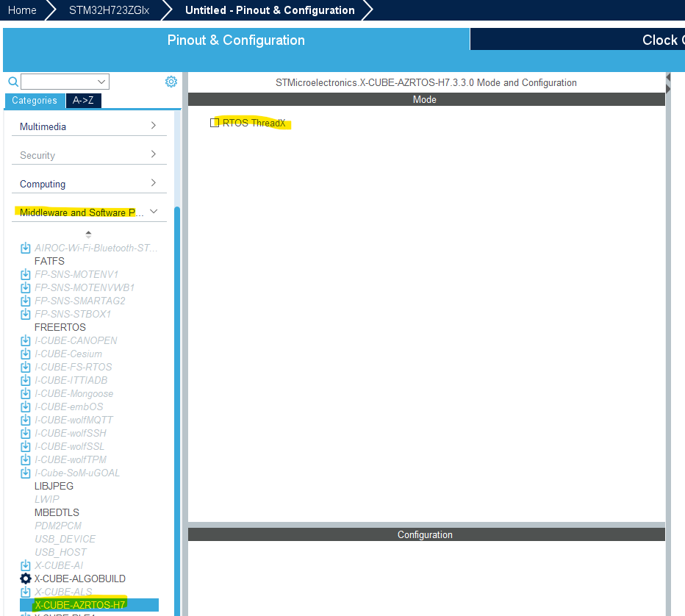Click the Mode section header
This screenshot has width=685, height=616.
tap(426, 100)
